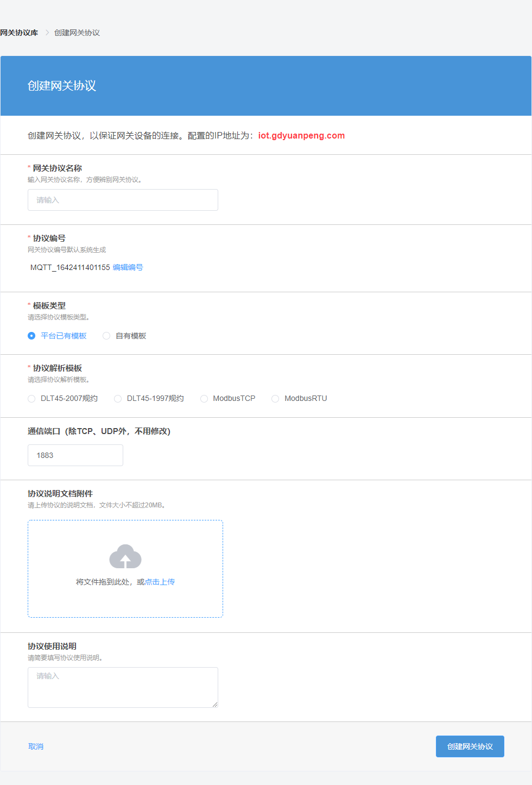The width and height of the screenshot is (532, 785).
Task: Select the ModbusTCP template radio
Action: (204, 399)
